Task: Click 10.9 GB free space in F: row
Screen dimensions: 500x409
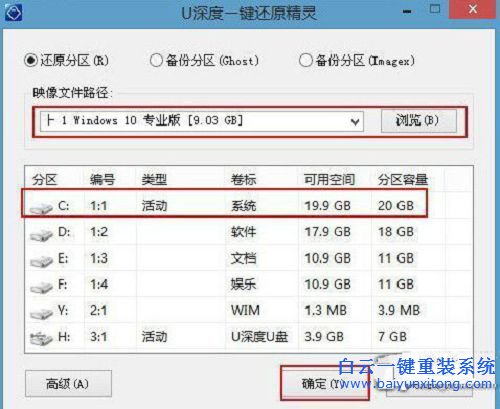Action: pos(327,284)
